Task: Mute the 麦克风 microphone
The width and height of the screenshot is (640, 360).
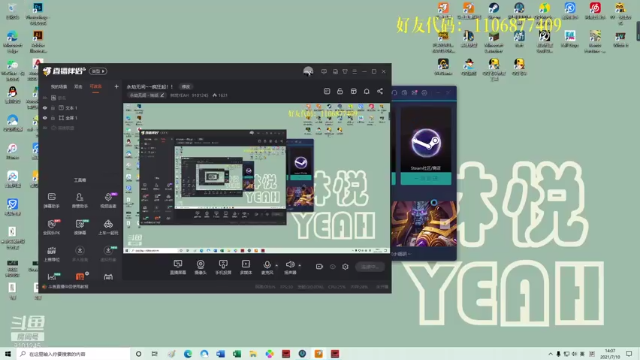Action: [x=267, y=267]
